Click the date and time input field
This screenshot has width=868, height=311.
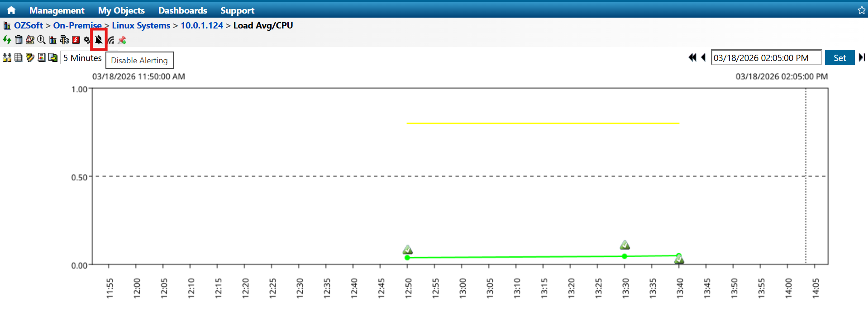tap(766, 58)
